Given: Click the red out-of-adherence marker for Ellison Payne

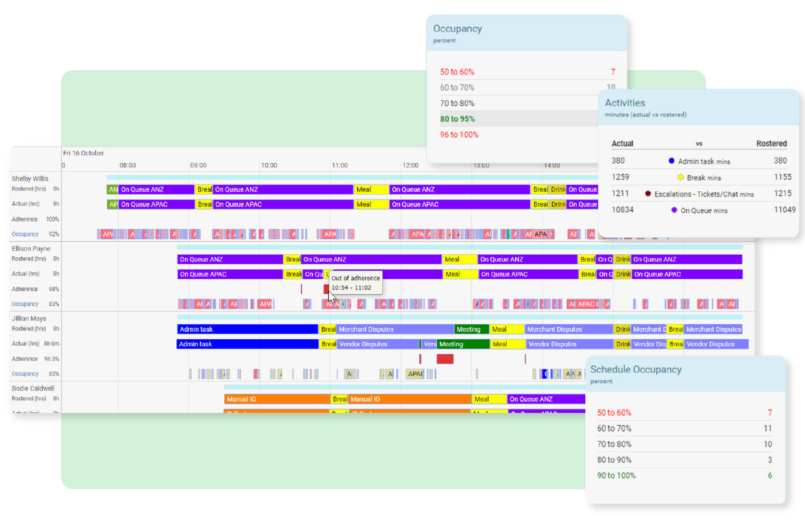Looking at the screenshot, I should [326, 289].
